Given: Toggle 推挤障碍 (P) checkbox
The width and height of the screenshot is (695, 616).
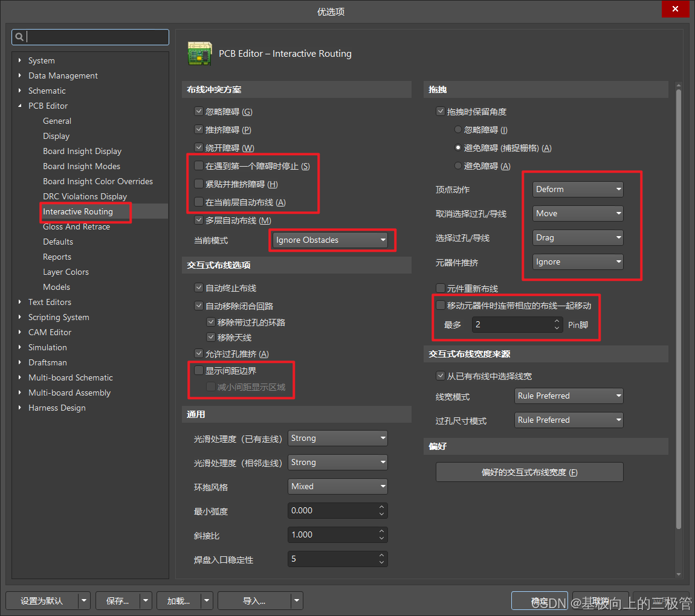Looking at the screenshot, I should tap(199, 129).
